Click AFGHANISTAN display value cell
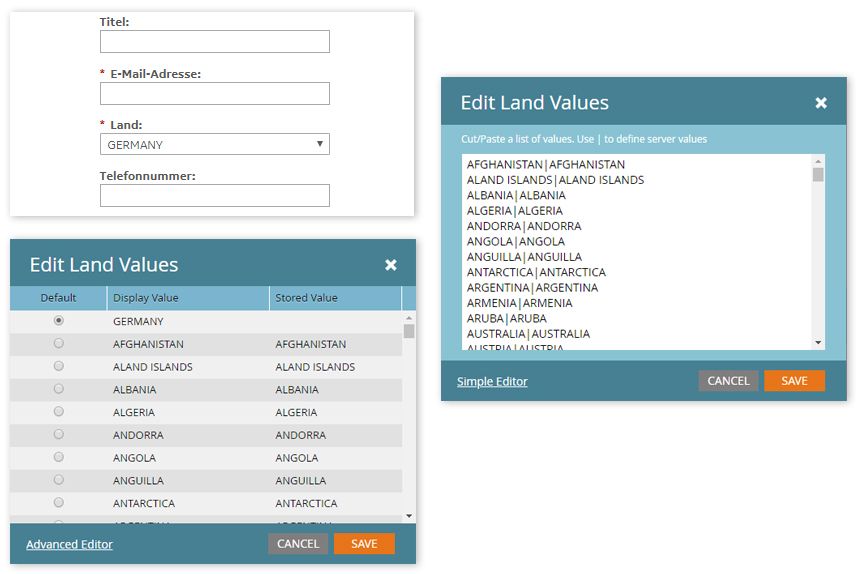 coord(188,344)
